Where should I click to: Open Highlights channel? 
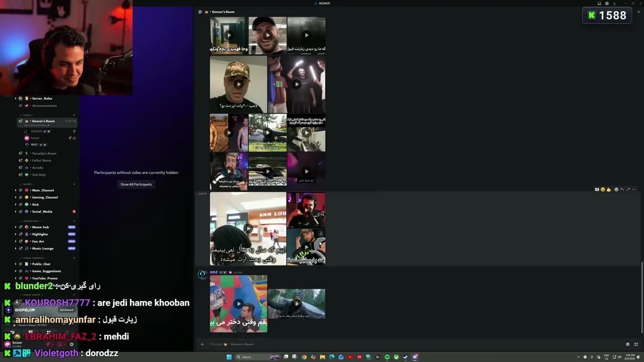pyautogui.click(x=40, y=234)
